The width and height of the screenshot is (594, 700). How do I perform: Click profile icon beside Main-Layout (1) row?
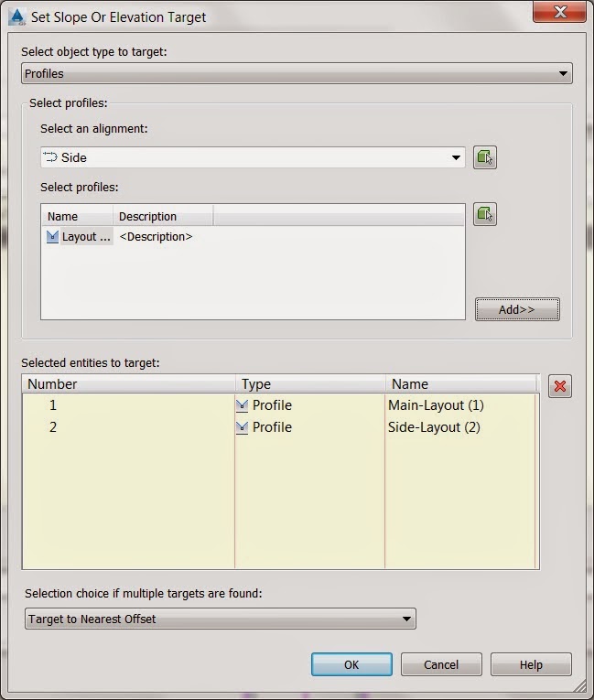tap(242, 405)
